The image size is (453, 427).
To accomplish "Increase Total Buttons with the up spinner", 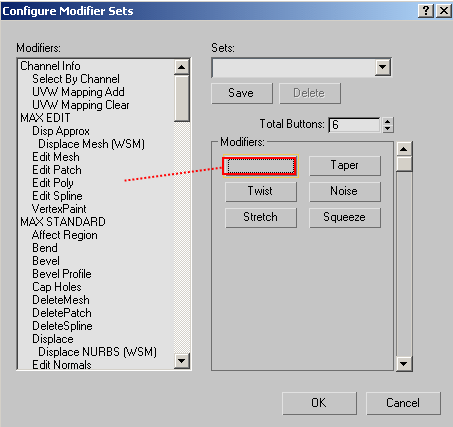I will [x=387, y=121].
